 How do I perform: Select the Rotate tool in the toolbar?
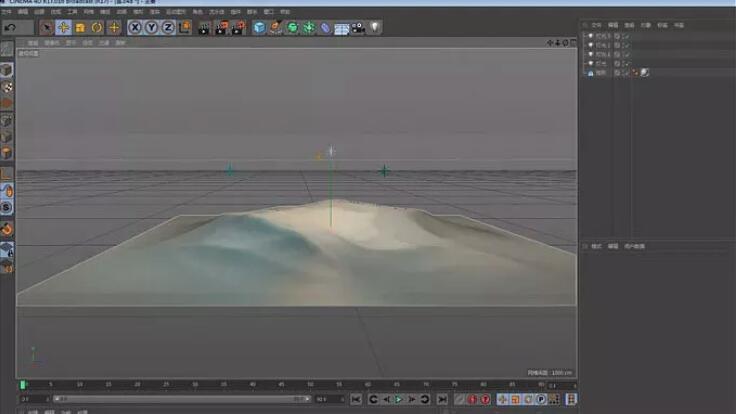coord(97,27)
